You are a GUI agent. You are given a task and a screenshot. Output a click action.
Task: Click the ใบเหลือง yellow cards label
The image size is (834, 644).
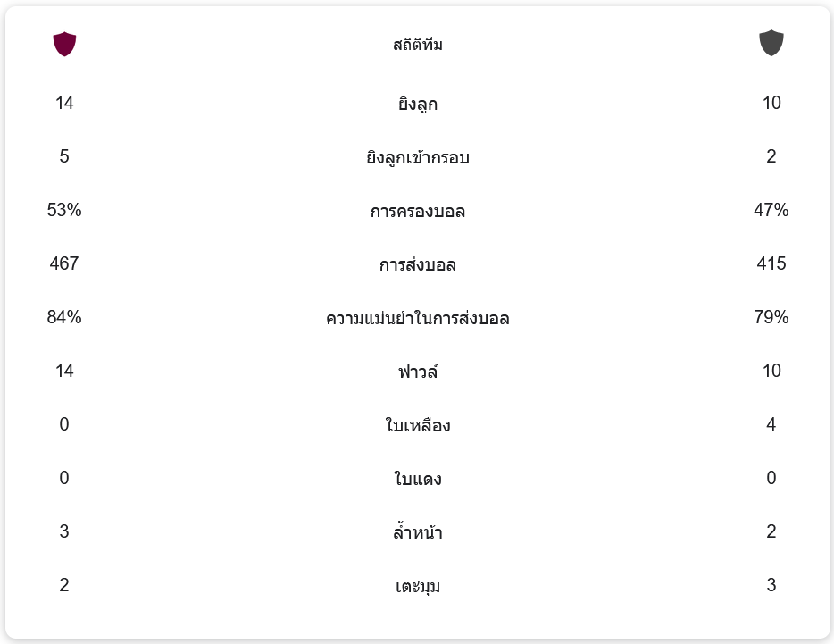click(417, 425)
